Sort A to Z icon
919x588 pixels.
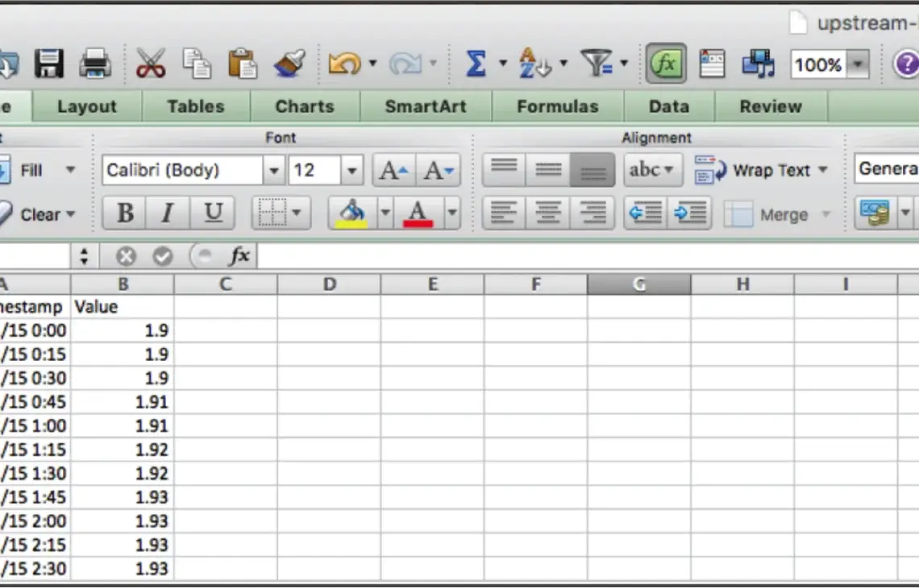tap(536, 64)
